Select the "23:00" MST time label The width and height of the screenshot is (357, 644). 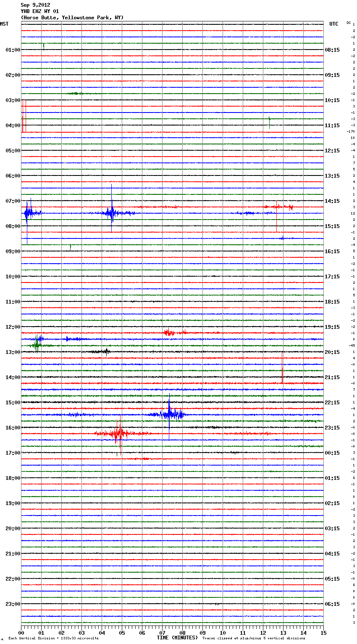pyautogui.click(x=13, y=604)
